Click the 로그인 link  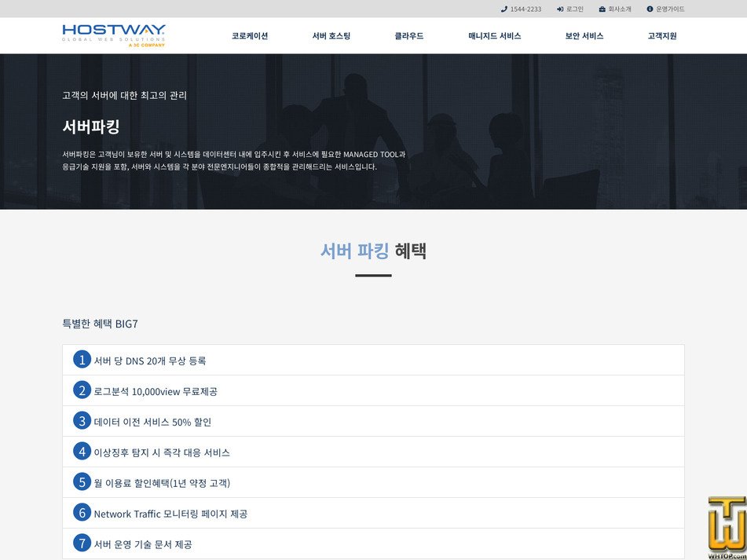pos(574,9)
